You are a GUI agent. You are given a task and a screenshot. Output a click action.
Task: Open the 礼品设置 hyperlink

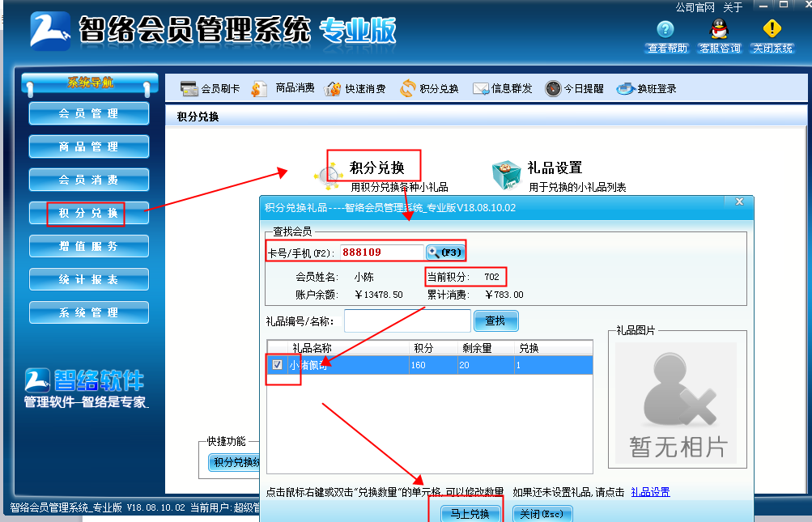click(649, 491)
